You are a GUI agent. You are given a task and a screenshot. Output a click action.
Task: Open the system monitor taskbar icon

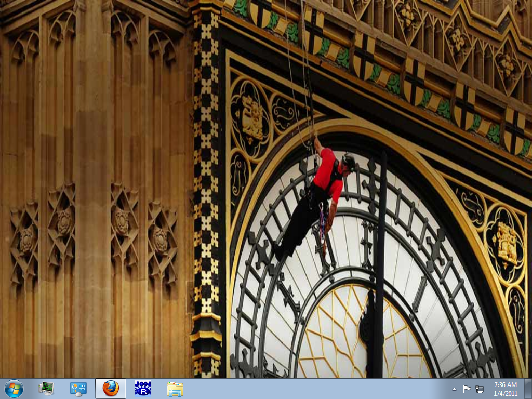(46, 389)
